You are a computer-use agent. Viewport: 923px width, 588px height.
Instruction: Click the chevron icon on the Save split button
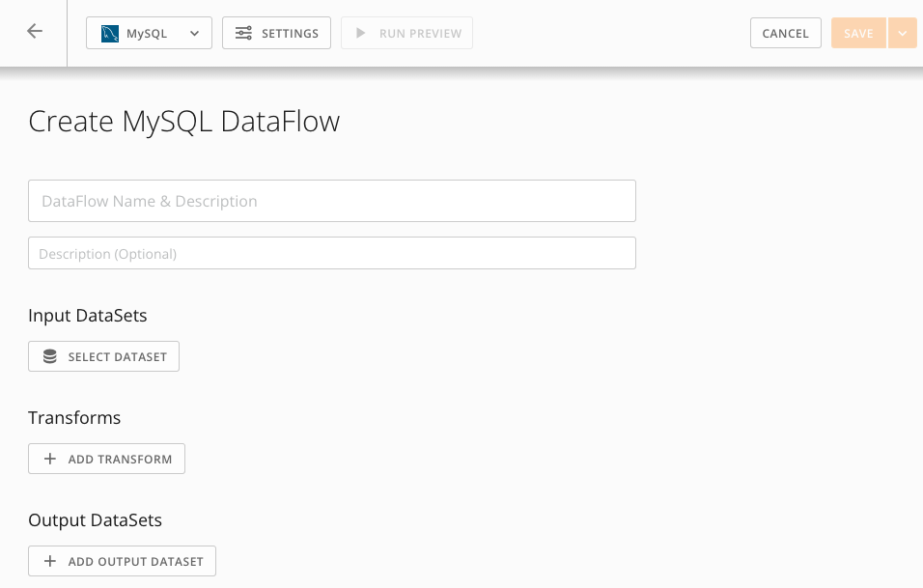(x=903, y=32)
